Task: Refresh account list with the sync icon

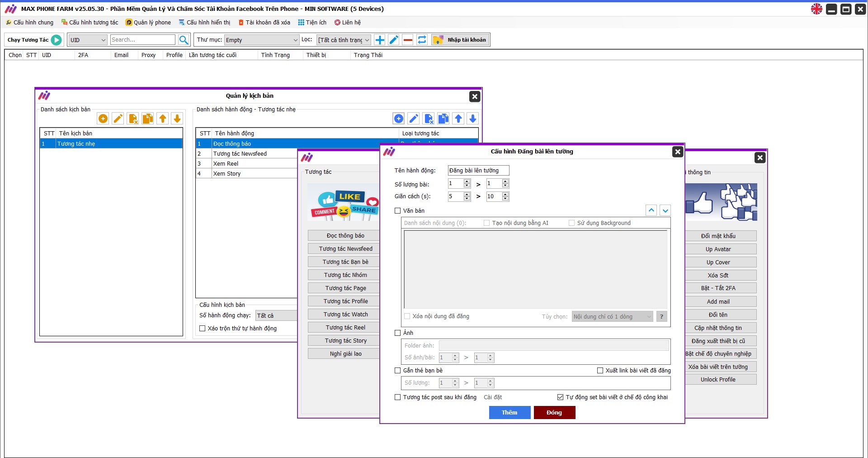Action: 422,40
